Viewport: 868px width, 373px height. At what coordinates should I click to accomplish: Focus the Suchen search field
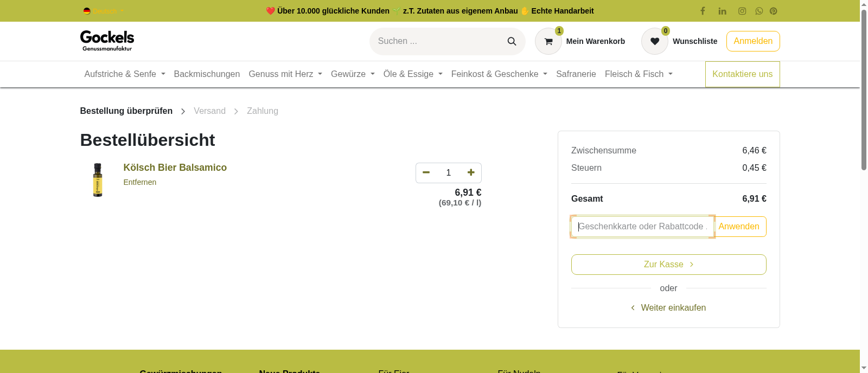click(x=437, y=41)
